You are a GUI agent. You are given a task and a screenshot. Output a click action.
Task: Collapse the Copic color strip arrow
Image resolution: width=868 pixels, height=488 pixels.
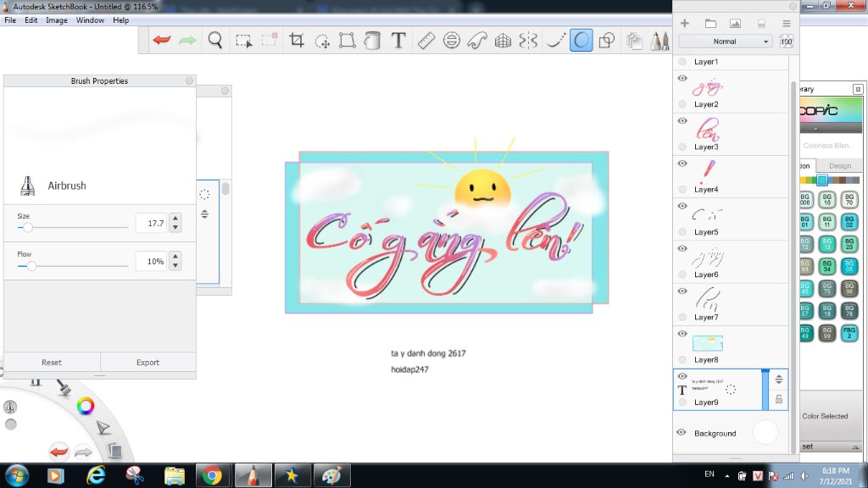pyautogui.click(x=815, y=129)
